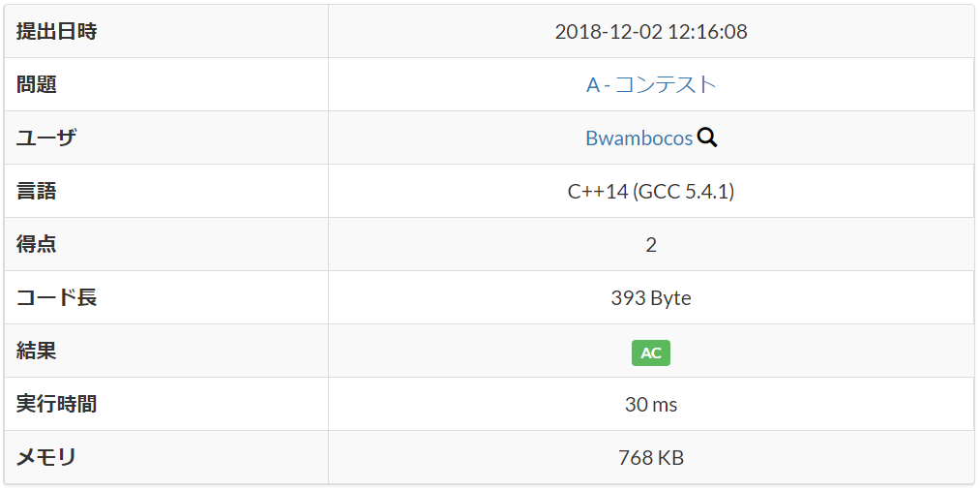Click the search icon beside Bwambocos
The height and width of the screenshot is (490, 980).
click(x=707, y=138)
